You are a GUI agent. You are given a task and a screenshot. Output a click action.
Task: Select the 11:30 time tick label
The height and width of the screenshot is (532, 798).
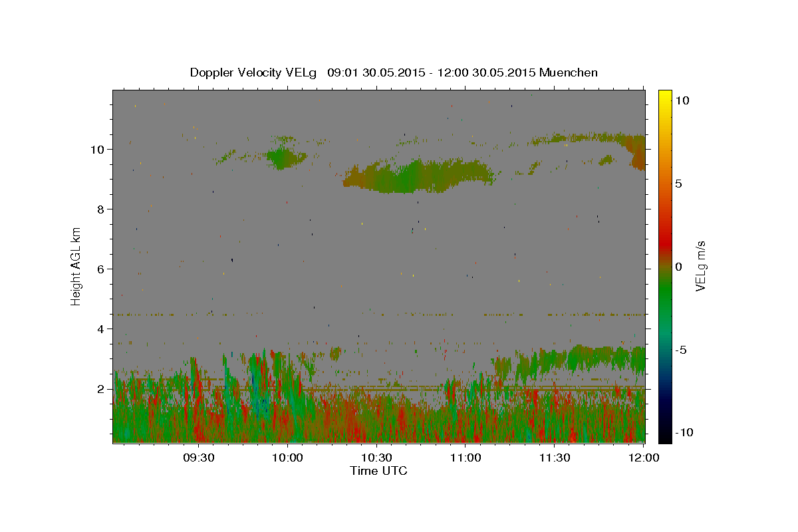tap(555, 458)
